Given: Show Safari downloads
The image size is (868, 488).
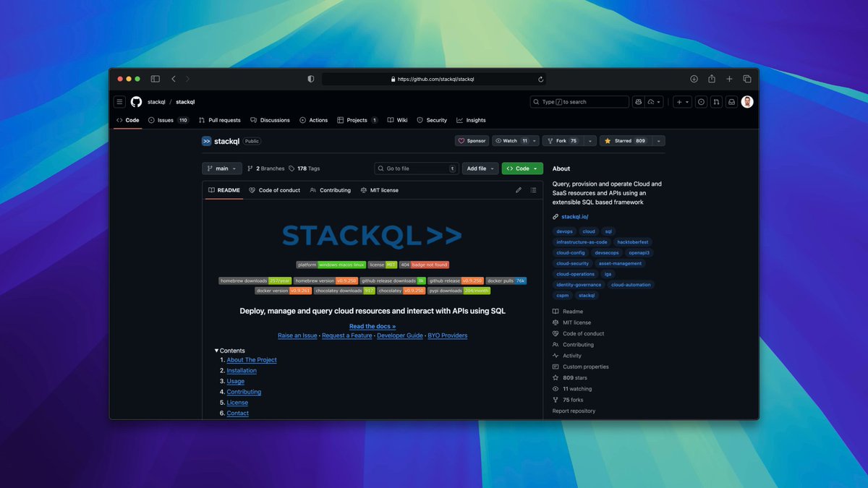Looking at the screenshot, I should pos(694,79).
